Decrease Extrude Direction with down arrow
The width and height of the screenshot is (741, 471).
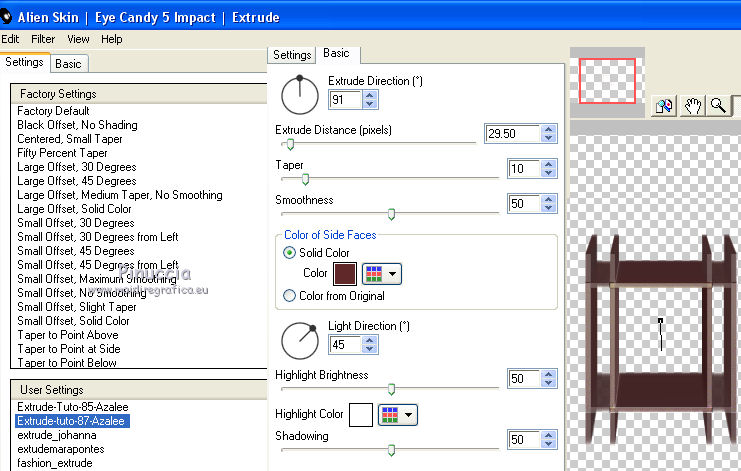point(370,104)
